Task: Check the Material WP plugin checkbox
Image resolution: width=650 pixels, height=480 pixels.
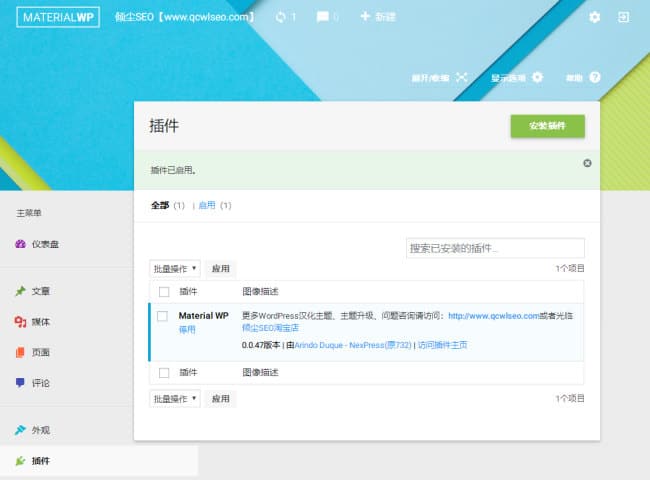Action: click(x=162, y=316)
